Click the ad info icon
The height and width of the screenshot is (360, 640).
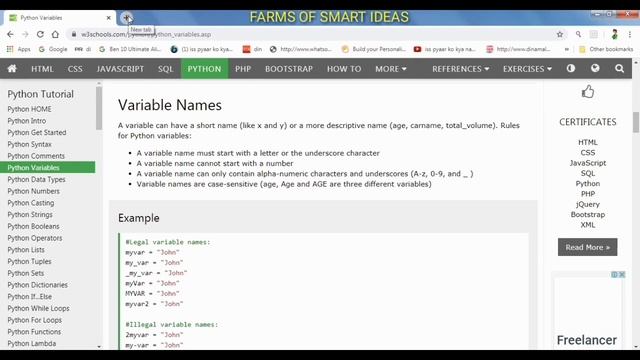(614, 275)
